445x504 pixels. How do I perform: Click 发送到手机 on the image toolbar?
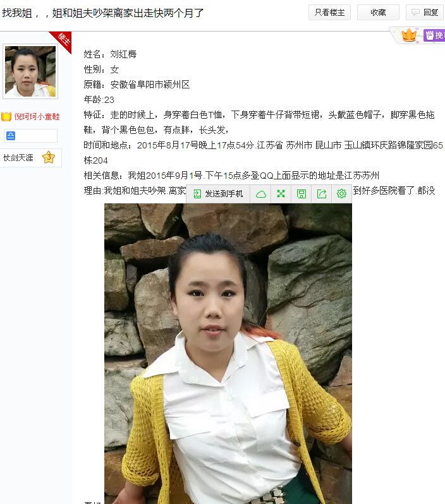click(218, 194)
